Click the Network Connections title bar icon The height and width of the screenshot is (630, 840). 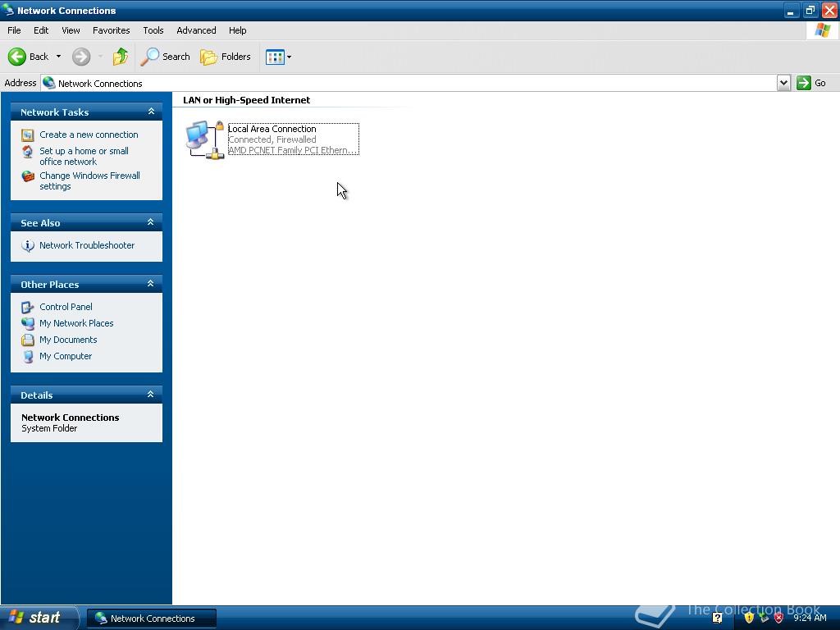7,10
